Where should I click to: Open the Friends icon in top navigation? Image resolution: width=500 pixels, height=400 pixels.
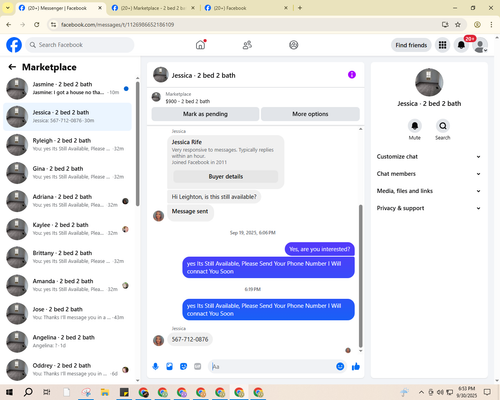click(247, 45)
